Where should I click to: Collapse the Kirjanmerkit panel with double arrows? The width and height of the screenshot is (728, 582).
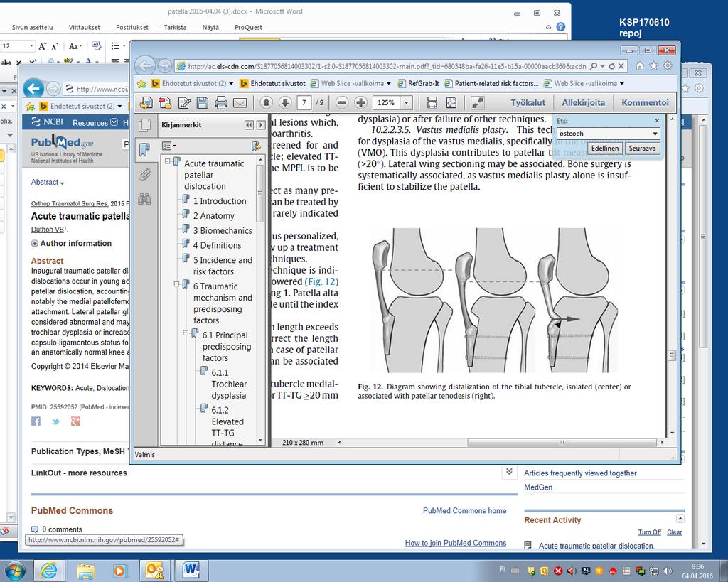[x=250, y=125]
